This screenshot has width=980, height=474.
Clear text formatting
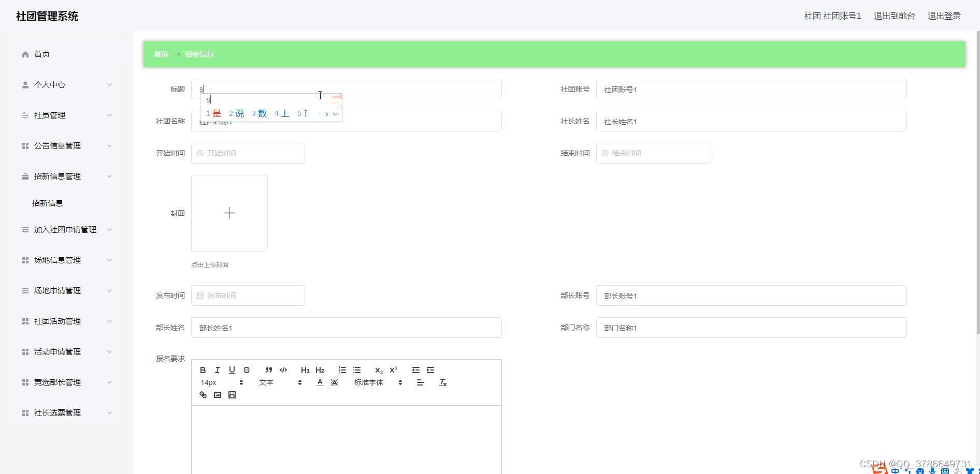pyautogui.click(x=443, y=382)
